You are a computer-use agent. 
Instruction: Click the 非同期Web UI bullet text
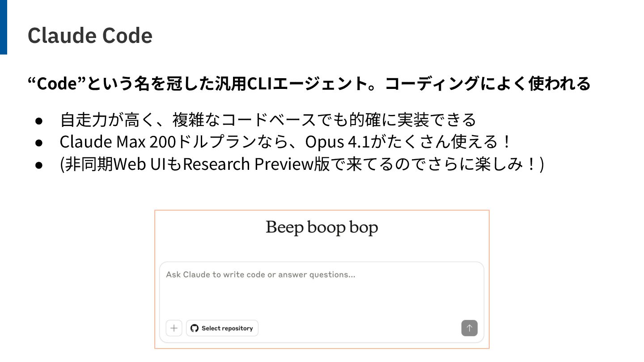coord(302,164)
